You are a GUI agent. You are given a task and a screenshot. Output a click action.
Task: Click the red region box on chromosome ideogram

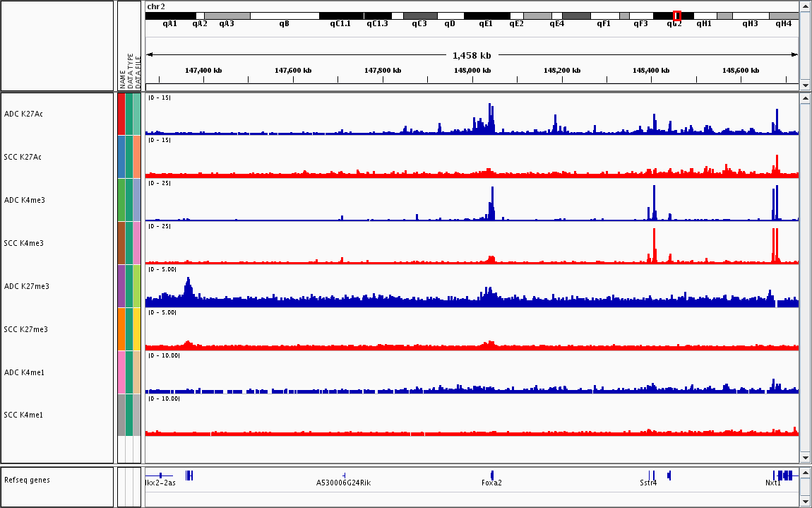point(677,16)
